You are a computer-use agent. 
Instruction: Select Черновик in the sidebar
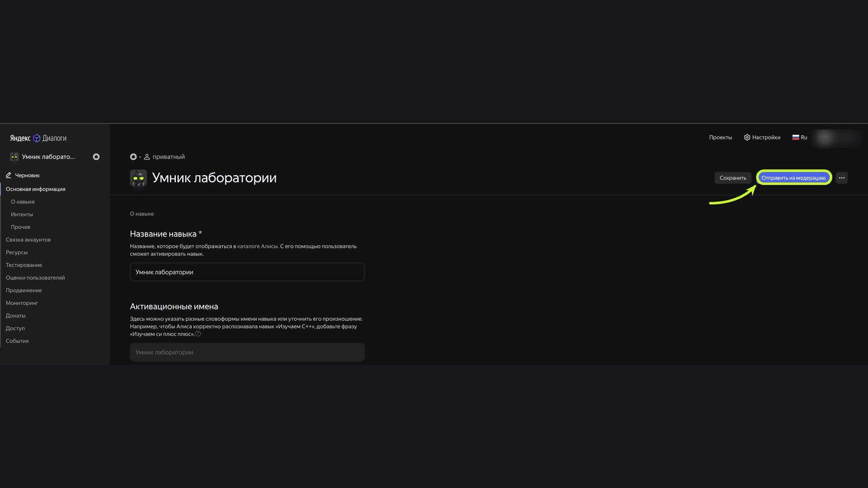(x=27, y=175)
